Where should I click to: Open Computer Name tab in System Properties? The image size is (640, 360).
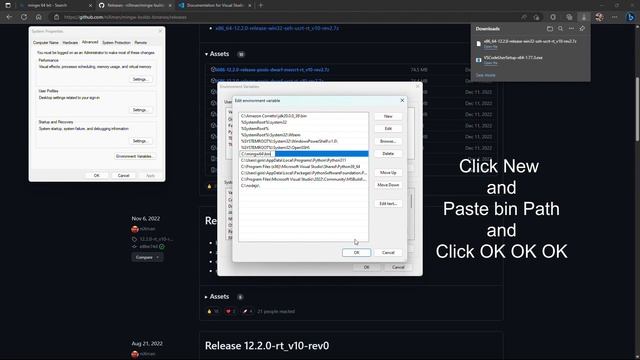click(x=46, y=42)
